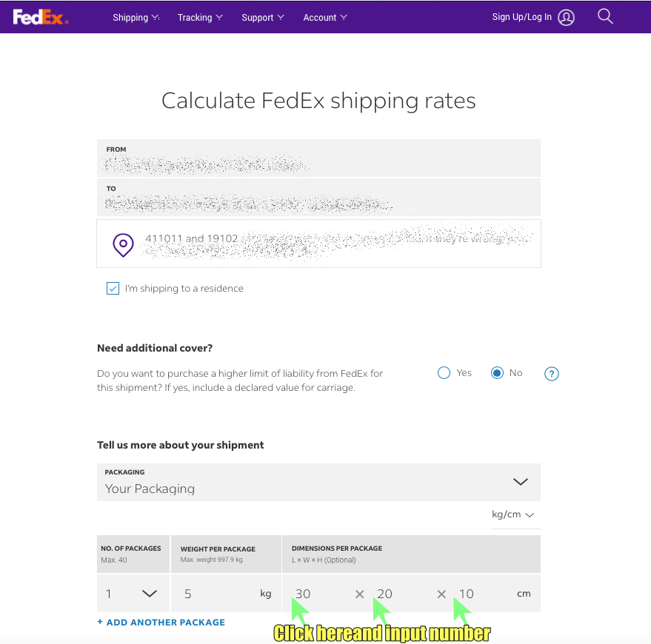Select No for additional cover
Viewport: 651px width, 644px height.
497,373
